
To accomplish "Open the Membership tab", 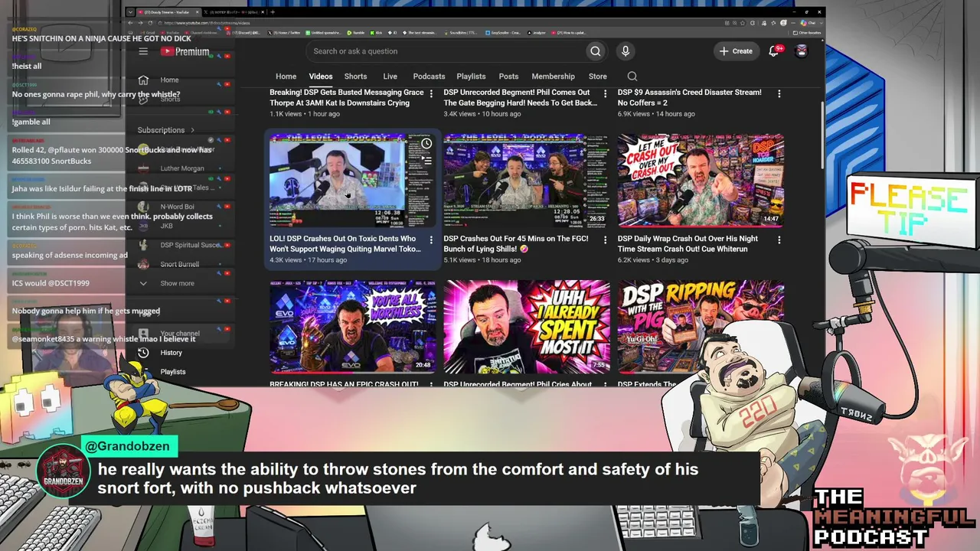I will pyautogui.click(x=553, y=77).
